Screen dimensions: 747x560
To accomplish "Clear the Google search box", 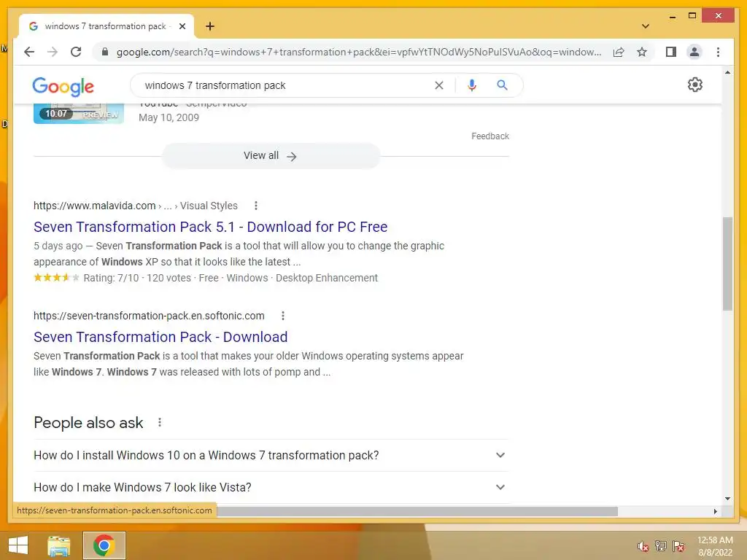I will coord(438,85).
